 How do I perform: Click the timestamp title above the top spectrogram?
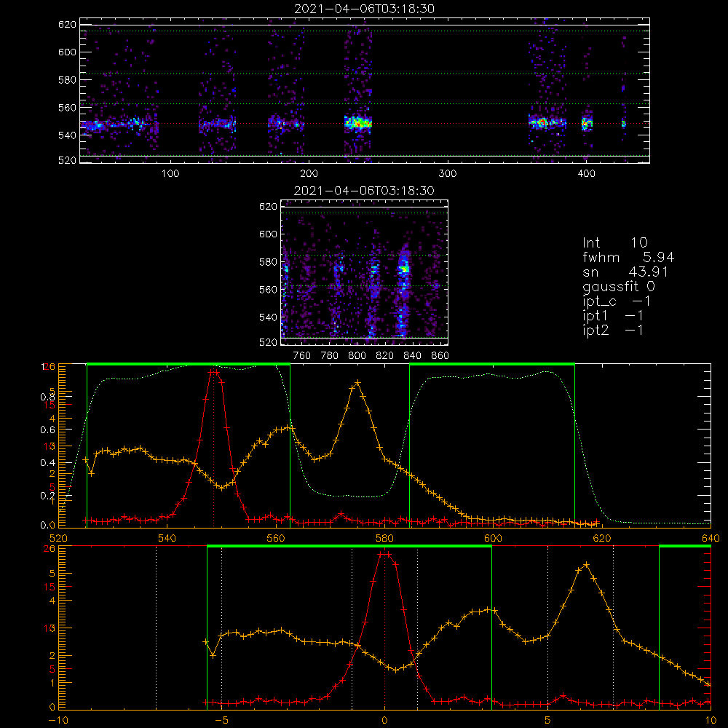click(364, 9)
